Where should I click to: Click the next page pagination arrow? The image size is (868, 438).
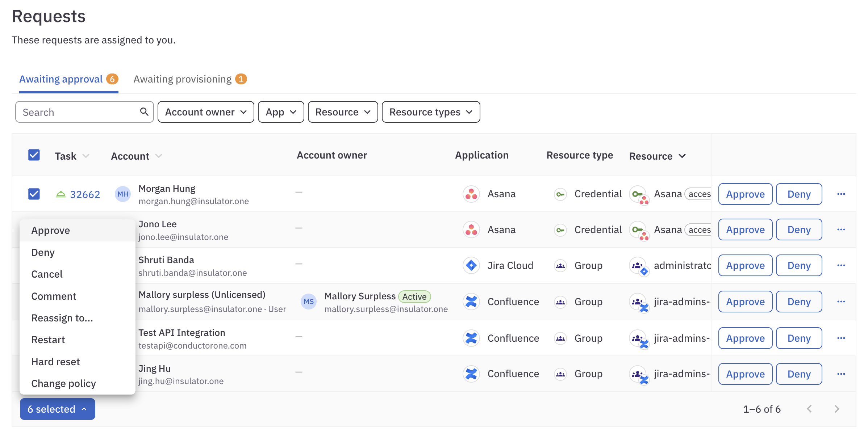837,409
